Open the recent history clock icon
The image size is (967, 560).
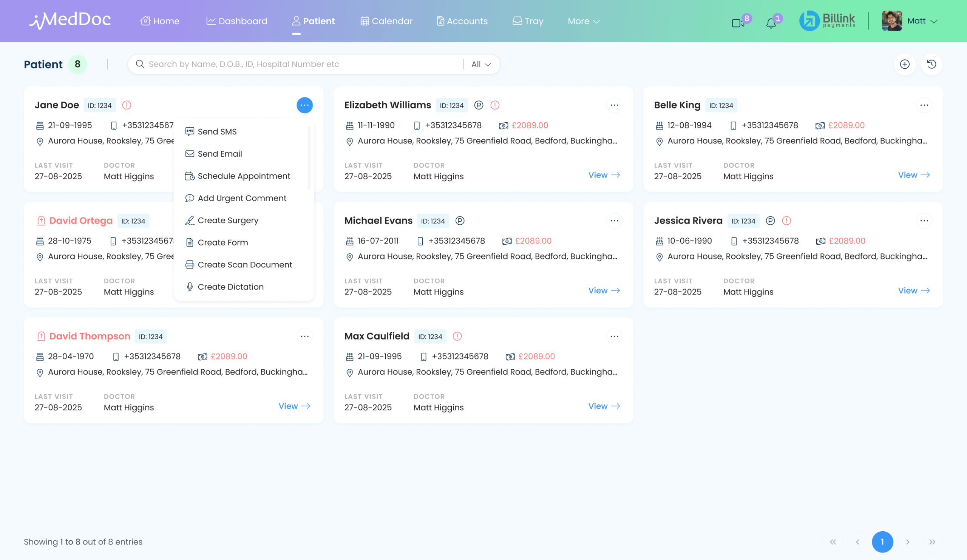[x=932, y=64]
